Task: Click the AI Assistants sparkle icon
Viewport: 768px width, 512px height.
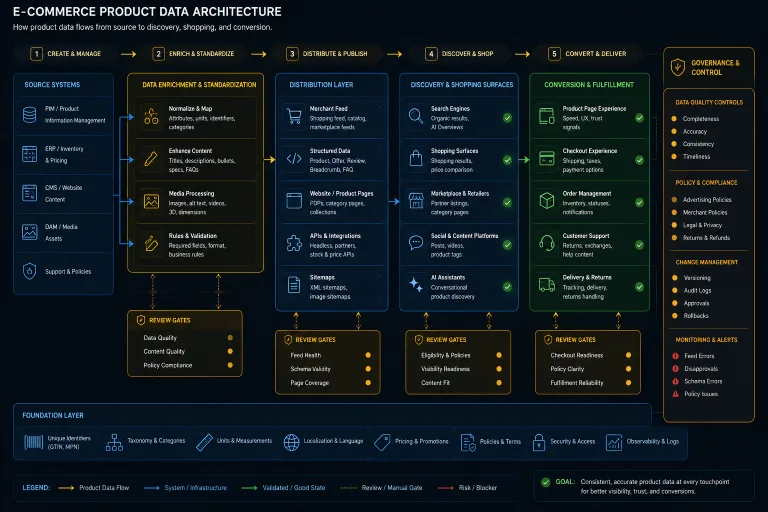Action: (416, 285)
